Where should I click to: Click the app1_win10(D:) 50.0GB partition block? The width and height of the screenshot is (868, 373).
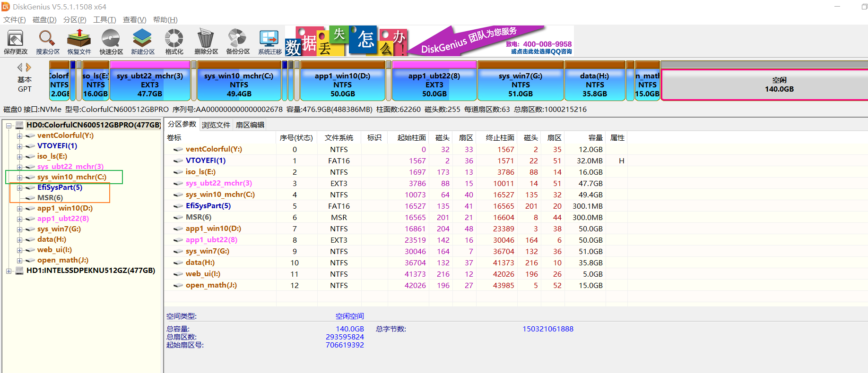[x=342, y=81]
